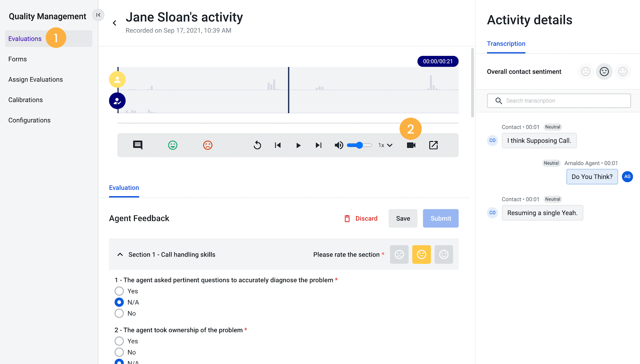
Task: Add a red negative sentiment marker
Action: point(208,145)
